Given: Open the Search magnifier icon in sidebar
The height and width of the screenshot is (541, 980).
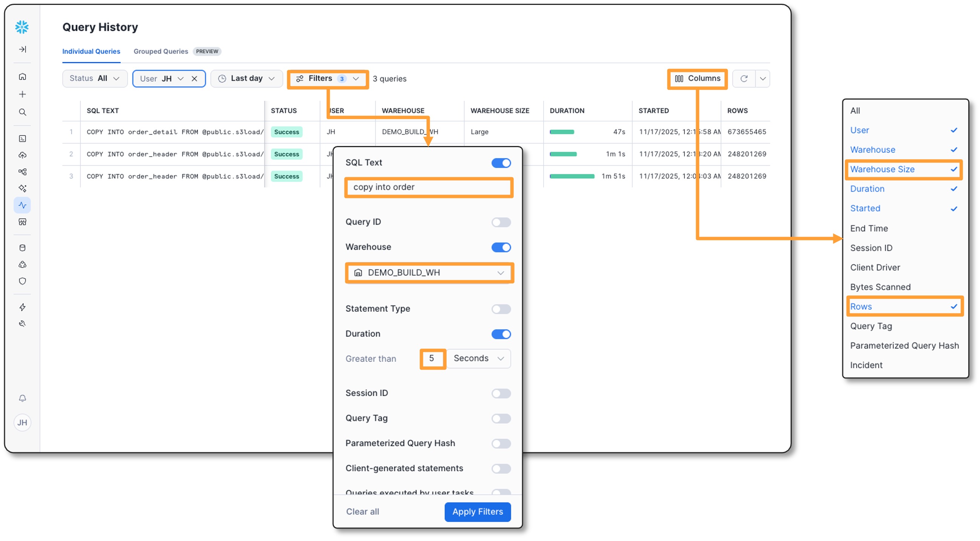Looking at the screenshot, I should (x=23, y=112).
